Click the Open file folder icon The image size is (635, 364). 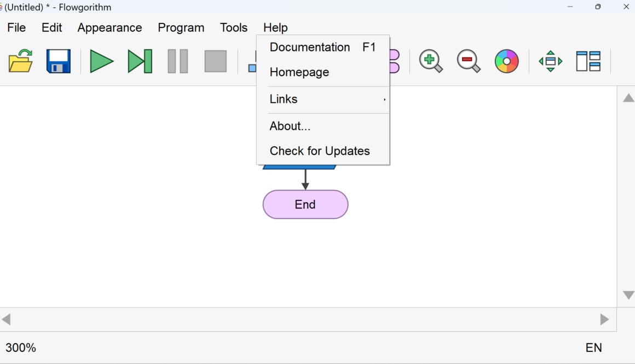click(x=21, y=61)
